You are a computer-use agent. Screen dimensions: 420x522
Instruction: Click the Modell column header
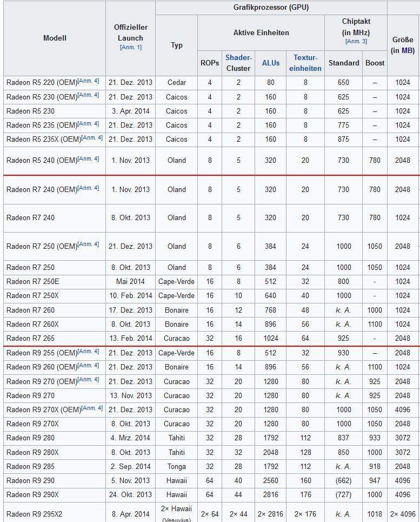pyautogui.click(x=55, y=38)
